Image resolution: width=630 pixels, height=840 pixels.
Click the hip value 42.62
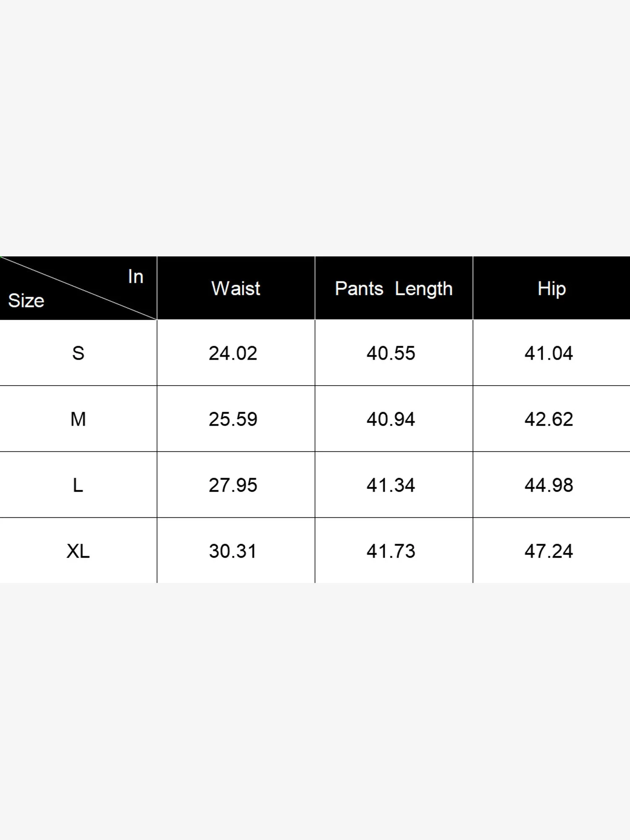[549, 419]
